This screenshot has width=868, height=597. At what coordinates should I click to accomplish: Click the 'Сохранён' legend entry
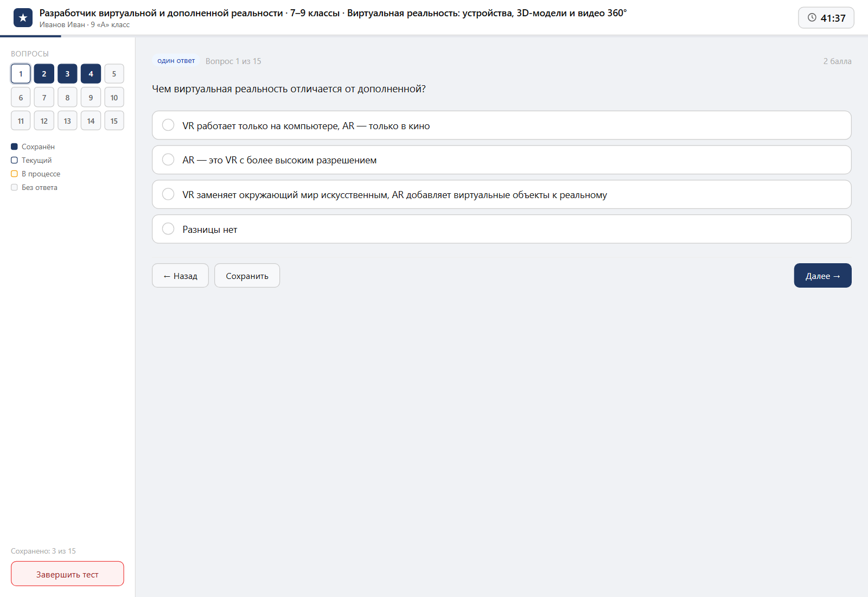pos(33,147)
